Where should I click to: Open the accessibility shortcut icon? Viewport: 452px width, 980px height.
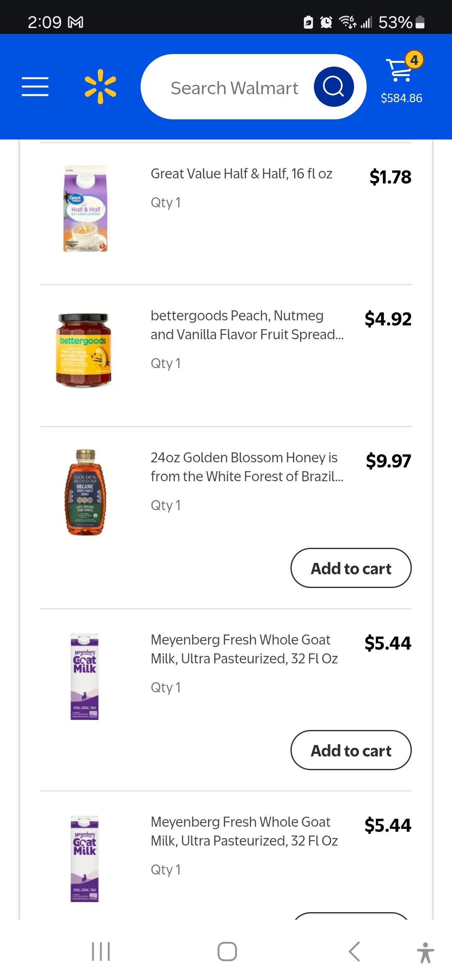[x=425, y=952]
